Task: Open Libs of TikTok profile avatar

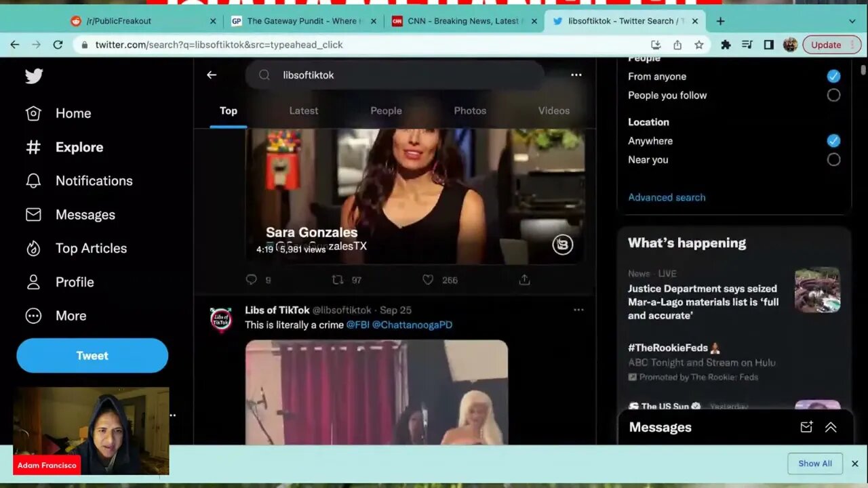Action: 221,319
